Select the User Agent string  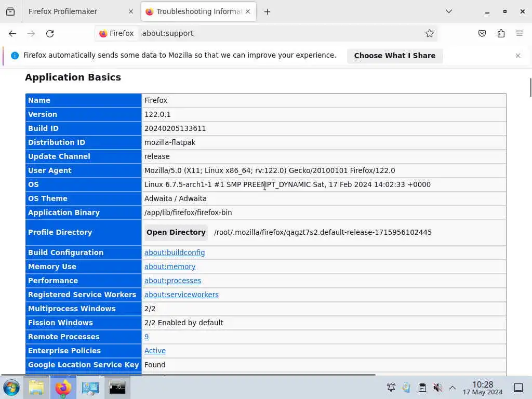coord(270,170)
